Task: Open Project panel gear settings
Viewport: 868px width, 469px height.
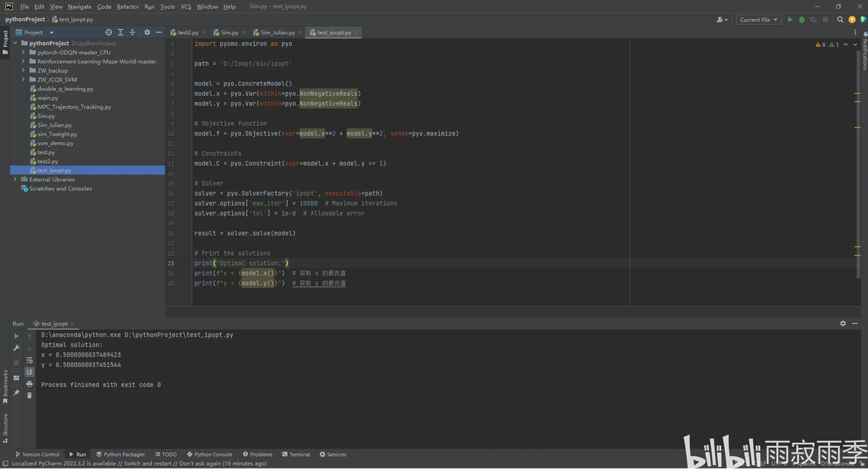Action: (147, 33)
